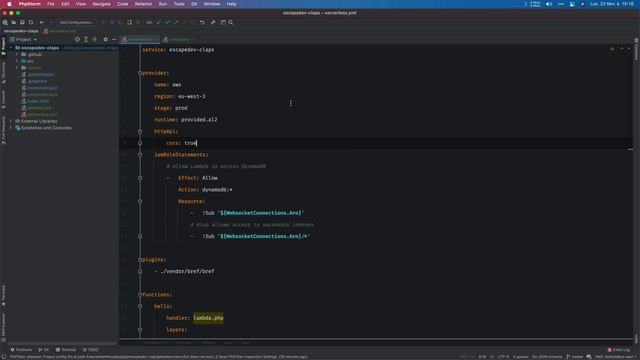Screen dimensions: 640x360
Task: Open the Refactor menu
Action: [x=143, y=4]
